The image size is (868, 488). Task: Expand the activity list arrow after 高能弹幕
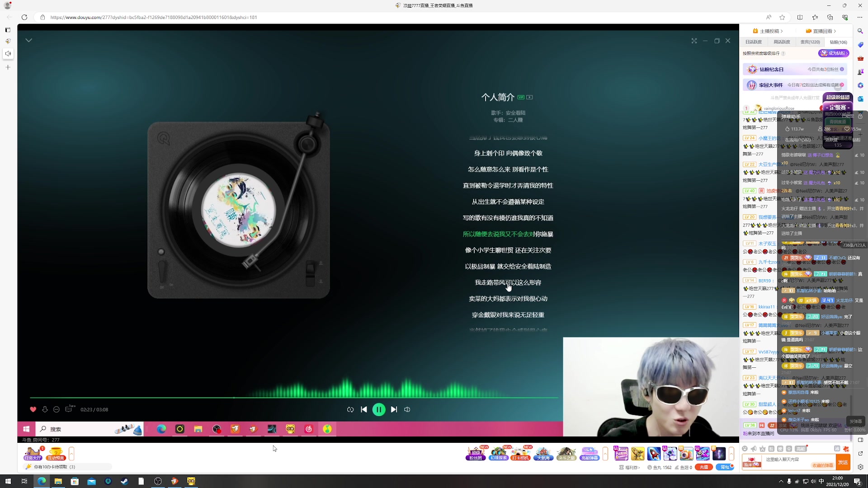click(605, 453)
